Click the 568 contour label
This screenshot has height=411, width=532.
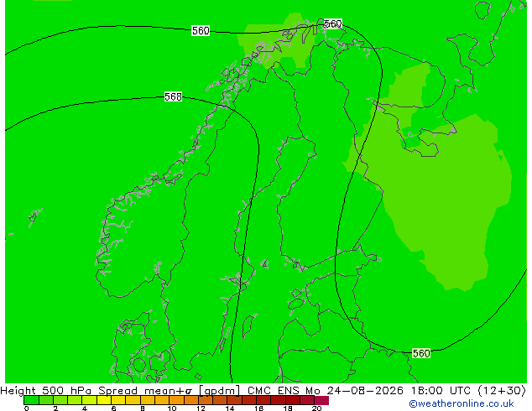pyautogui.click(x=173, y=97)
